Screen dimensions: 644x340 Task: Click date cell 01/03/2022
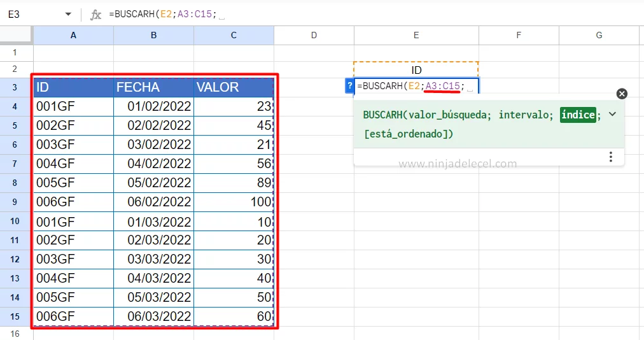[x=153, y=221]
